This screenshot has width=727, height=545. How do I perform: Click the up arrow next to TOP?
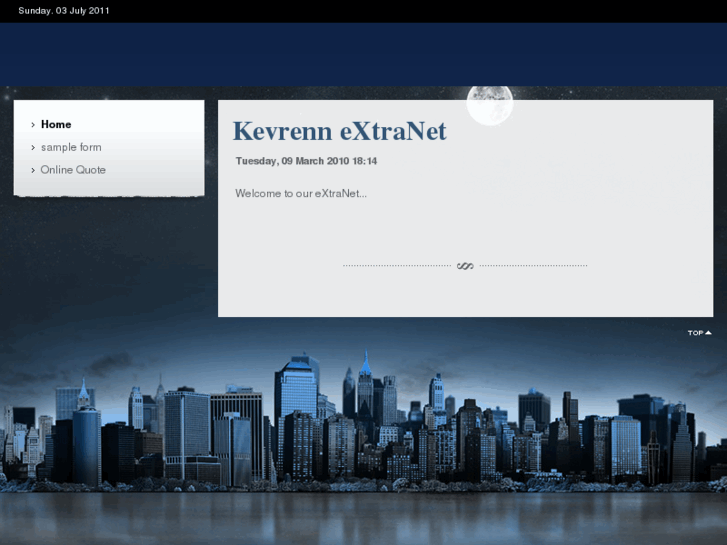708,333
